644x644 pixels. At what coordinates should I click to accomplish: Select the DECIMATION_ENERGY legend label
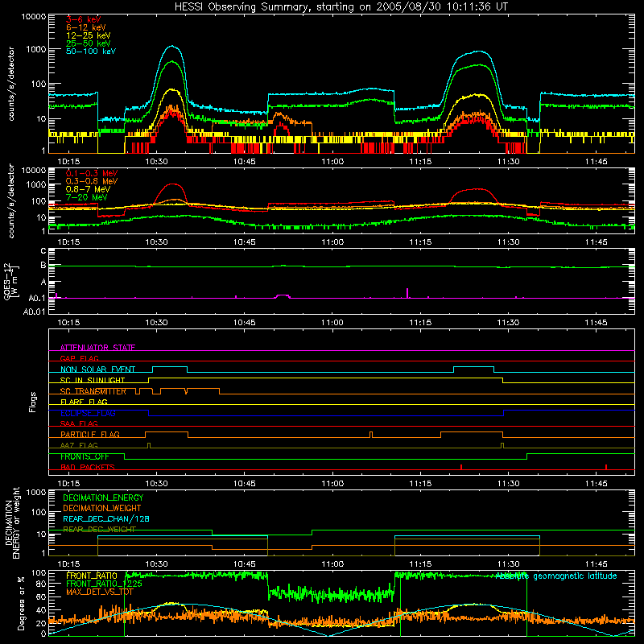tap(103, 497)
